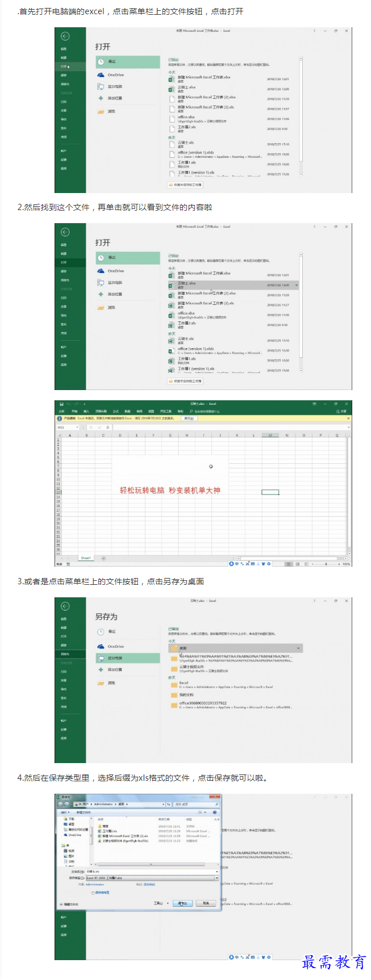Pin the highlighted 云骑士.xlsx row in step 2
Screen dimensions: 371x980
(x=296, y=285)
